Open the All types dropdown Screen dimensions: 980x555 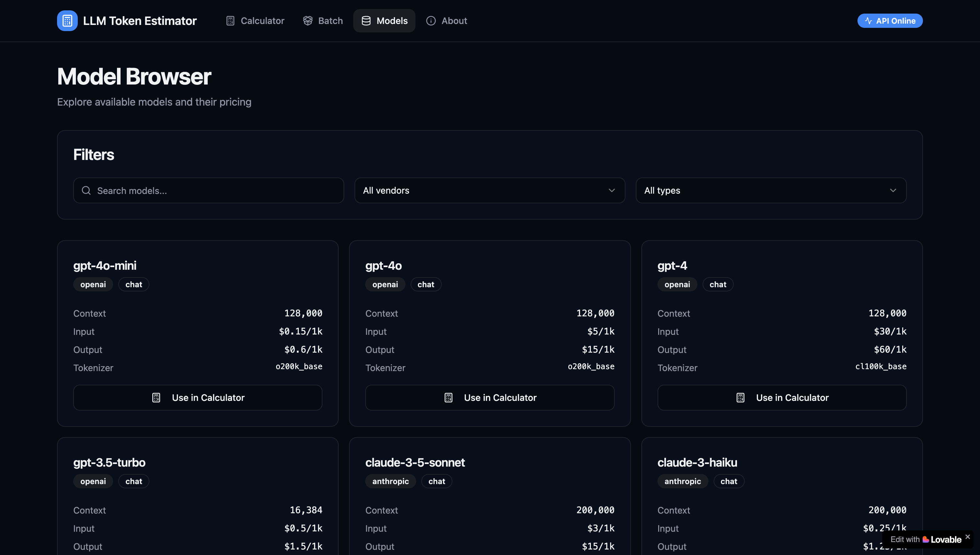pos(771,190)
